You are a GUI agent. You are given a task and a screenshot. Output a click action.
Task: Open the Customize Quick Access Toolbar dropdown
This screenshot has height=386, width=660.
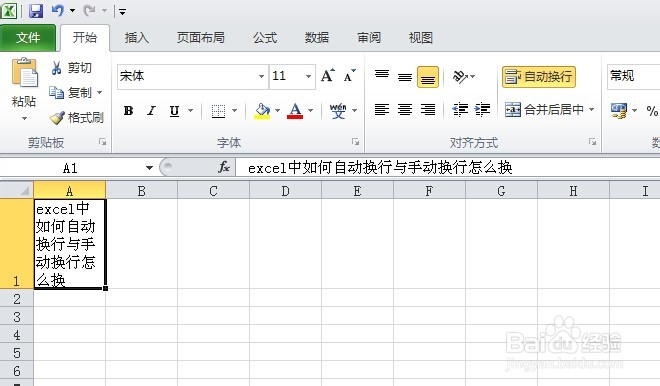tap(122, 12)
